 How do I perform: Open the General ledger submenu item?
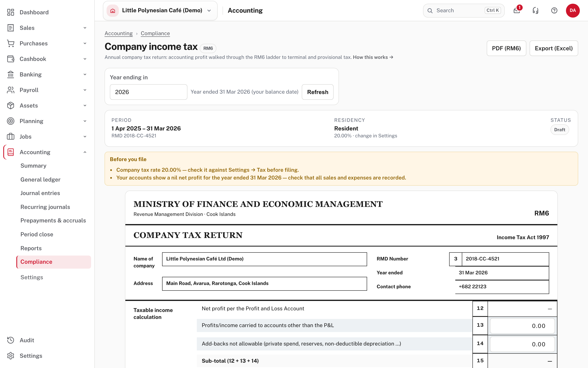coord(40,179)
